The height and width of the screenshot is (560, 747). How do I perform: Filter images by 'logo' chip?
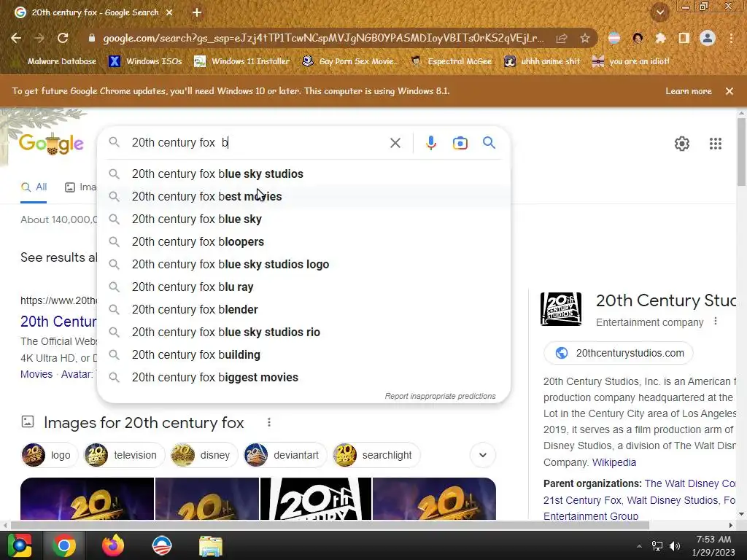click(x=49, y=455)
